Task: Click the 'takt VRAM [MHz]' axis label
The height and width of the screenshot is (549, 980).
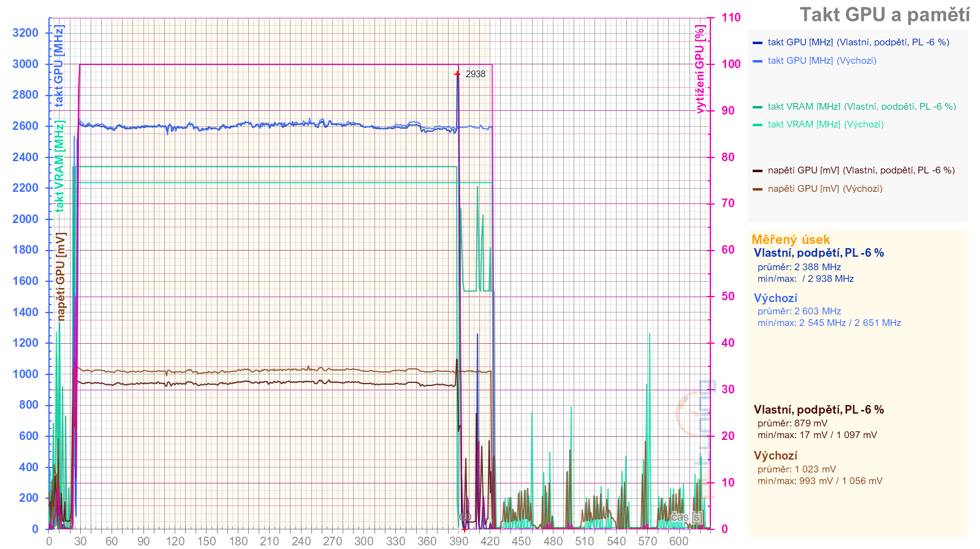Action: [x=59, y=166]
